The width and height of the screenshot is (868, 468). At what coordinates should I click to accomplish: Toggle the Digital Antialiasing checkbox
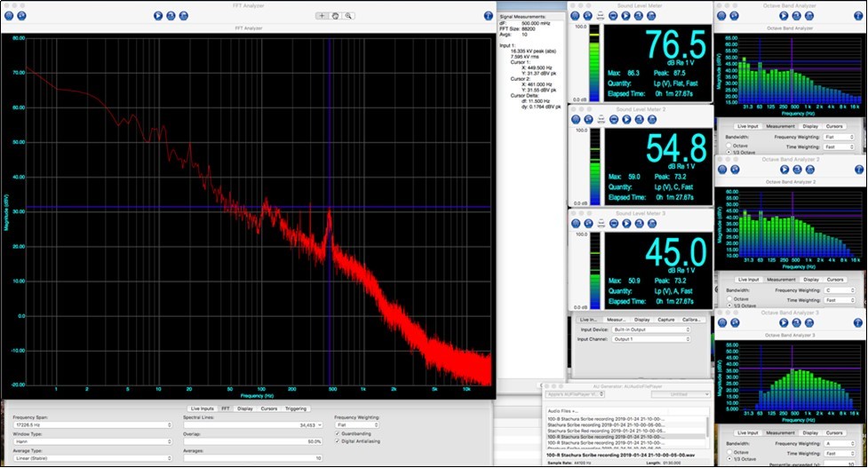tap(338, 441)
